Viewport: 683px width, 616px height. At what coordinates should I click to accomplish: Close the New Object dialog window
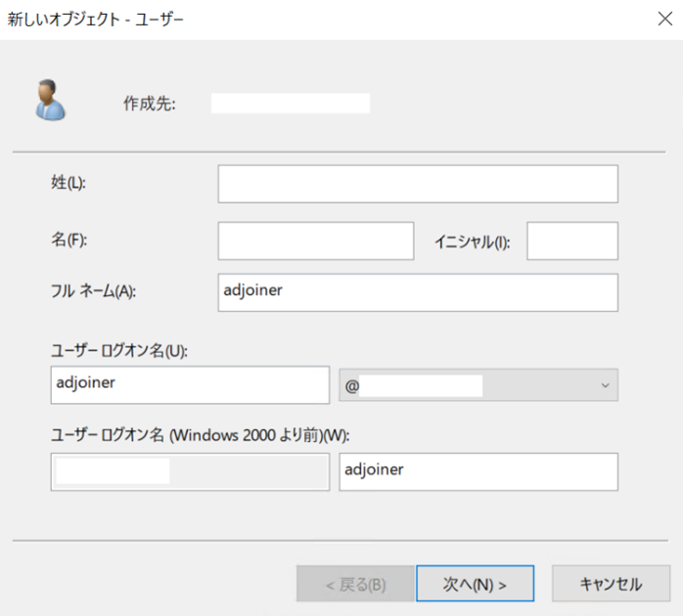(x=663, y=18)
